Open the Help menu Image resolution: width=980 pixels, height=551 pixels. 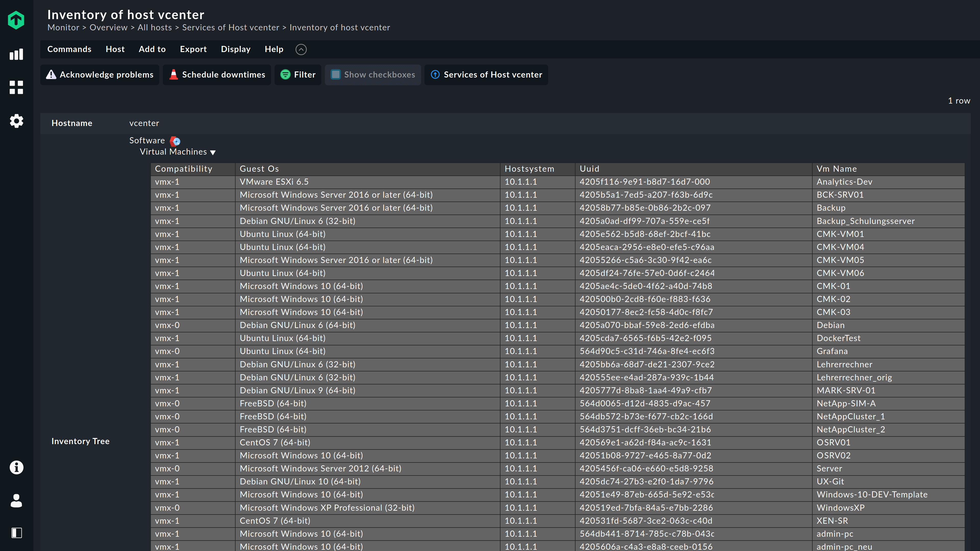[274, 49]
